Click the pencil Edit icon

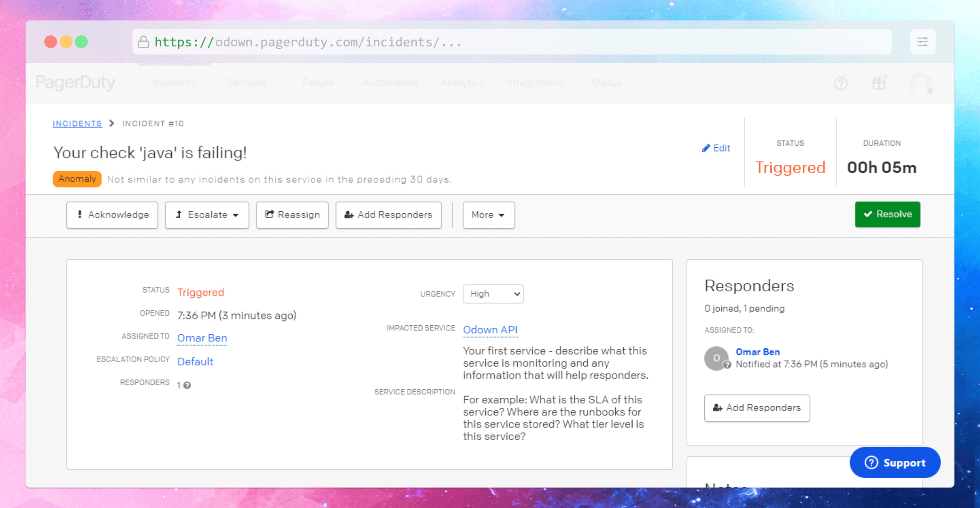coord(706,148)
